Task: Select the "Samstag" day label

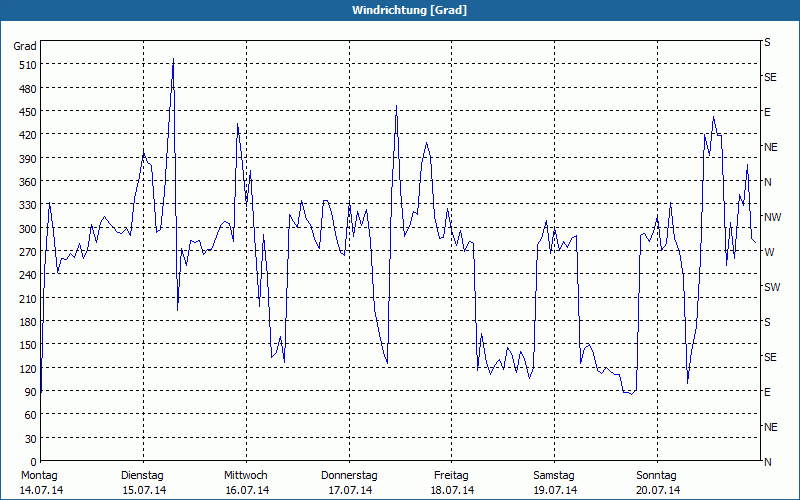Action: click(x=554, y=476)
